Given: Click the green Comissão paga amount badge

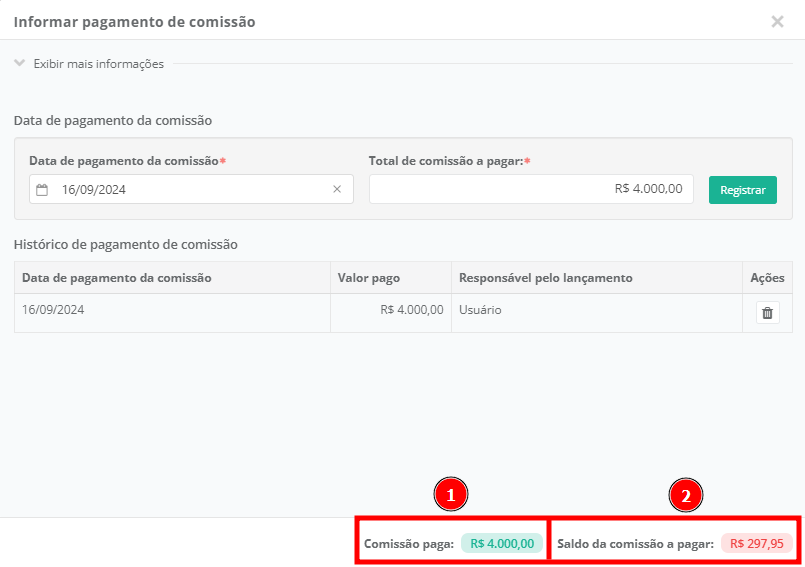Looking at the screenshot, I should 502,544.
